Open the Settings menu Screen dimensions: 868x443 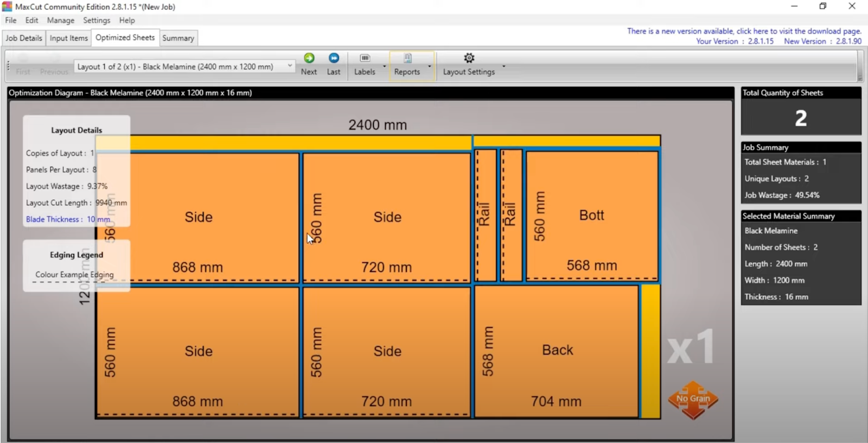point(97,20)
